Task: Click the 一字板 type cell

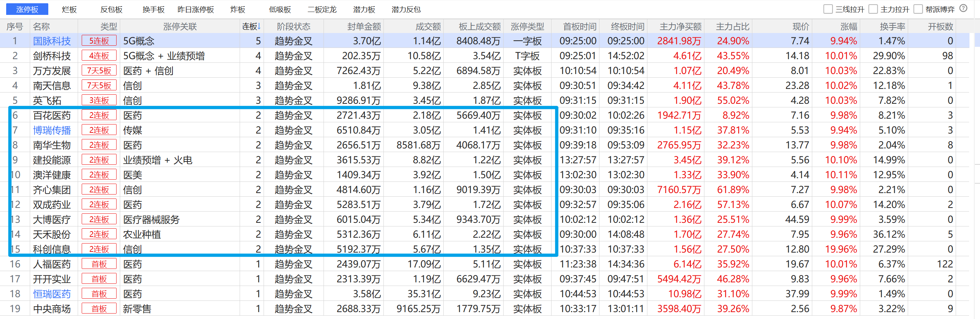Action: point(527,41)
